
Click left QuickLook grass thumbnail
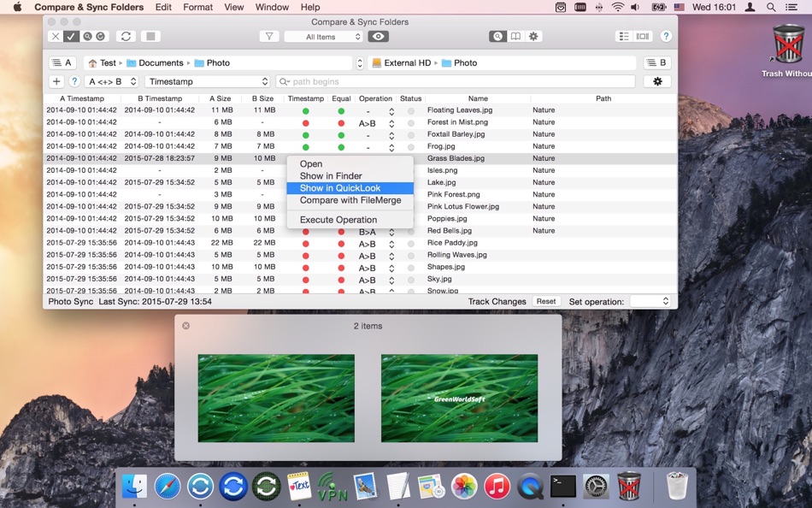click(276, 399)
